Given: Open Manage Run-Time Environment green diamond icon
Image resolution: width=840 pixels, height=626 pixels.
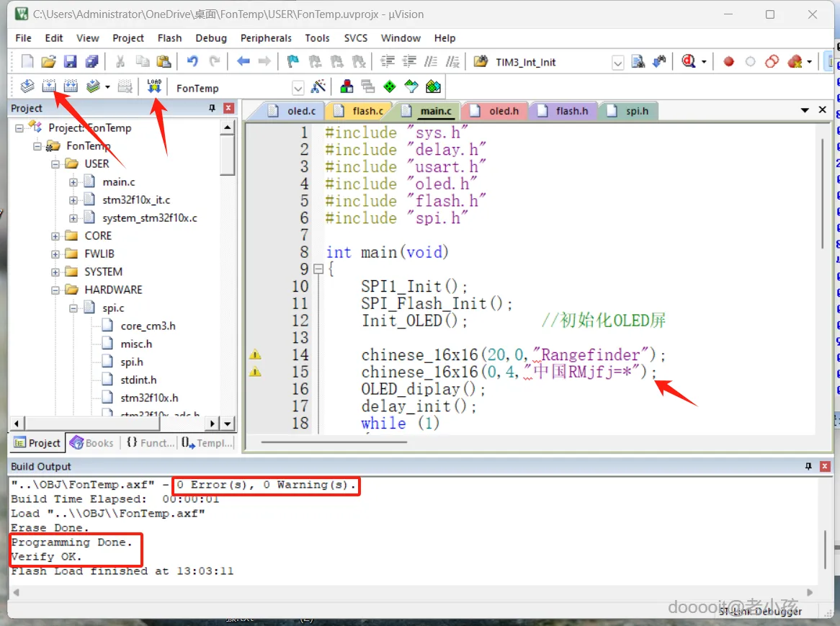Looking at the screenshot, I should [x=389, y=87].
